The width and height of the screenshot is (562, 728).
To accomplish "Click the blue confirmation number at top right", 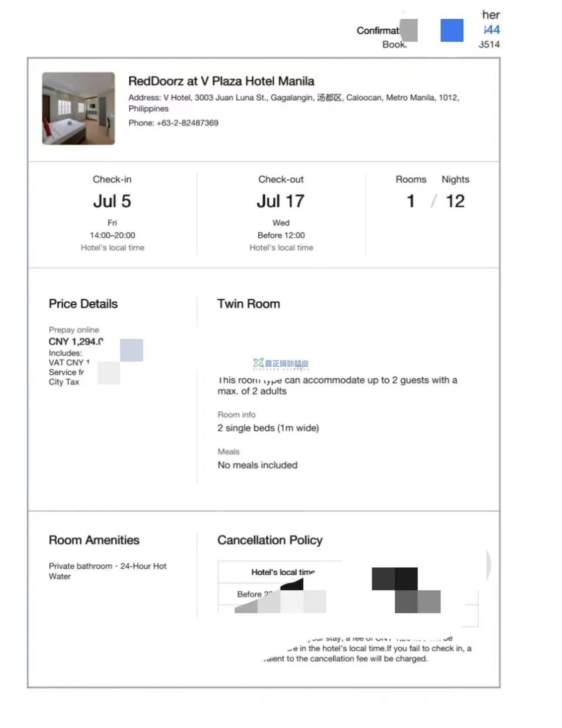I will [x=491, y=30].
